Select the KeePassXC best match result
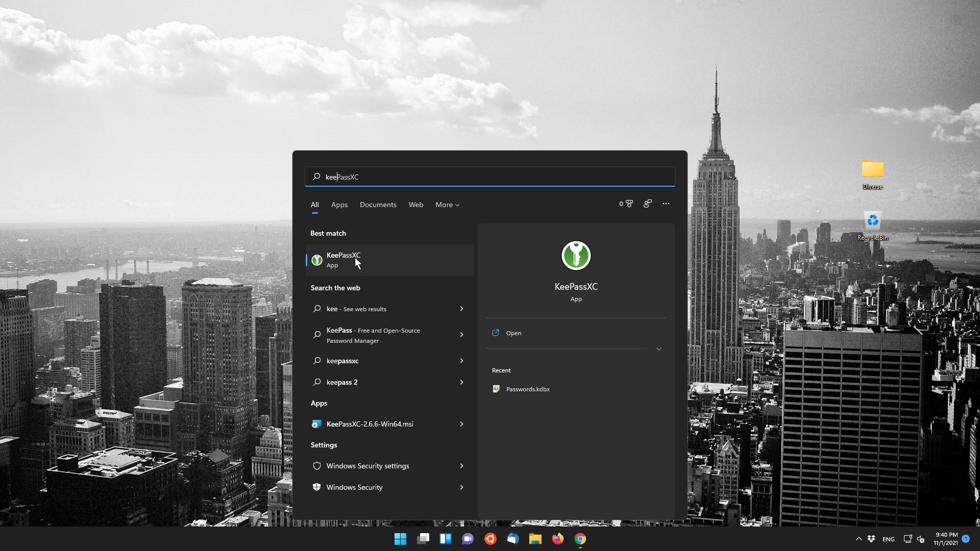The height and width of the screenshot is (551, 980). pos(389,260)
